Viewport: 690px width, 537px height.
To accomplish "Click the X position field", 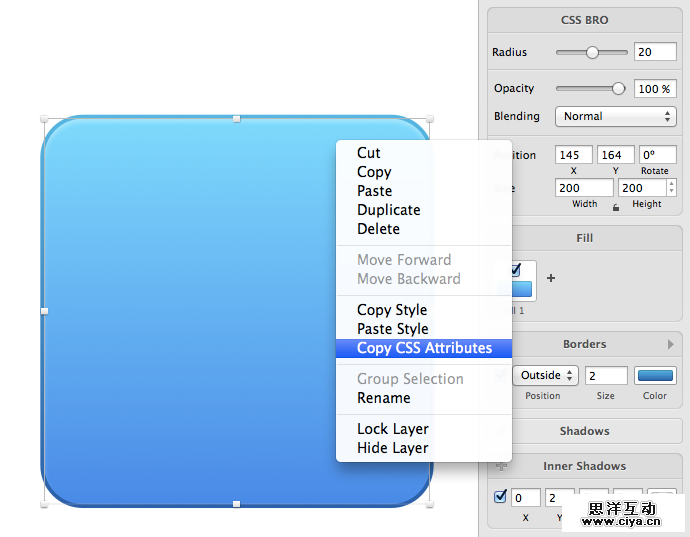I will (x=573, y=155).
